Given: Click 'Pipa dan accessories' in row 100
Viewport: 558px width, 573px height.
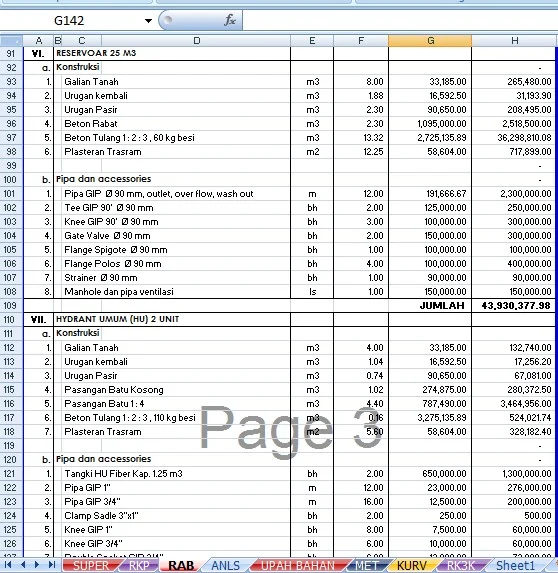Looking at the screenshot, I should click(103, 179).
